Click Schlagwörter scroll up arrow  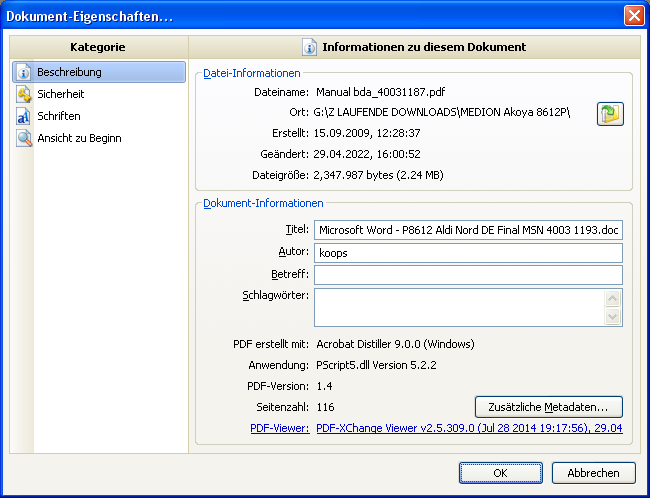click(x=613, y=298)
